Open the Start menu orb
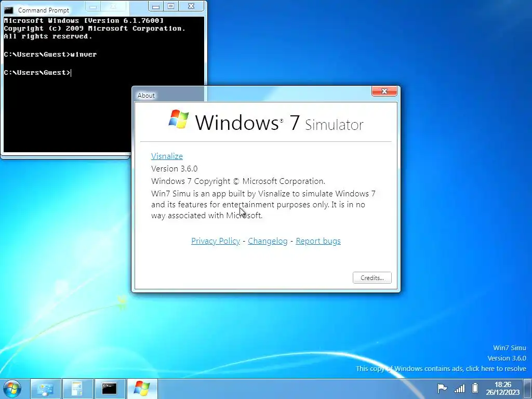532x399 pixels. coord(12,389)
